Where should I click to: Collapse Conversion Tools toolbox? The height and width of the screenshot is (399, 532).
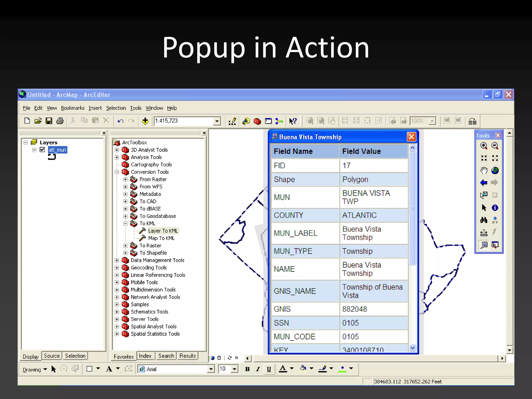click(x=117, y=172)
